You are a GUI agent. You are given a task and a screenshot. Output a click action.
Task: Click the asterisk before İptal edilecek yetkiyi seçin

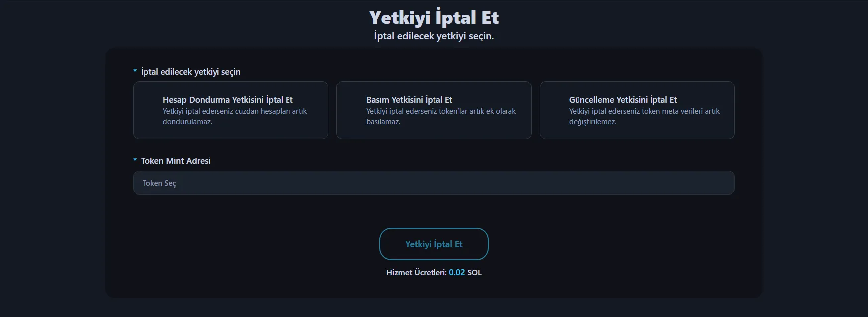coord(135,72)
